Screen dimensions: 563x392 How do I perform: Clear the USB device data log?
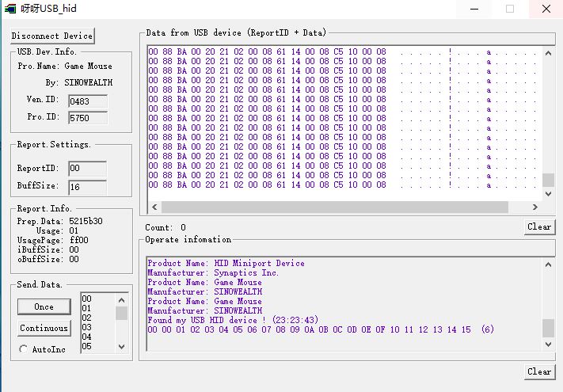539,226
